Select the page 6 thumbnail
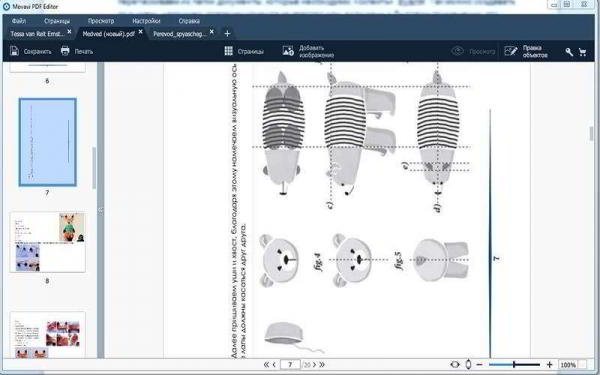Viewport: 600px width, 375px height. (x=47, y=68)
